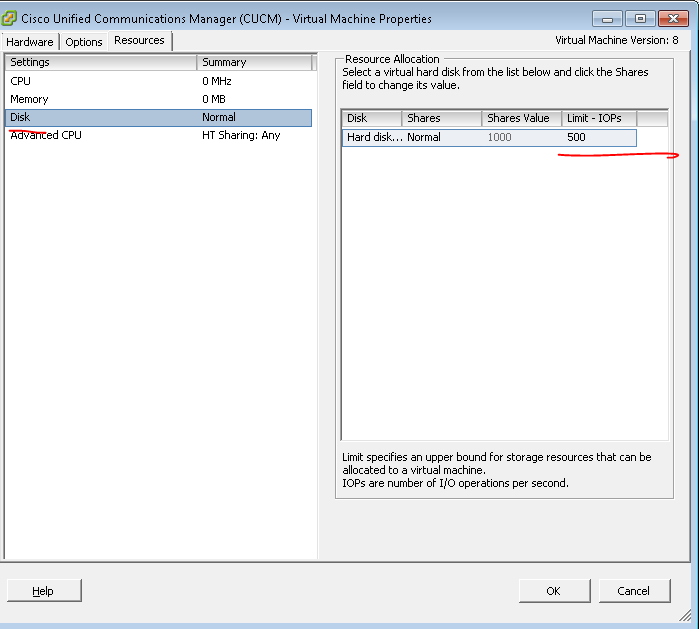
Task: Switch to the Hardware tab
Action: coord(30,42)
